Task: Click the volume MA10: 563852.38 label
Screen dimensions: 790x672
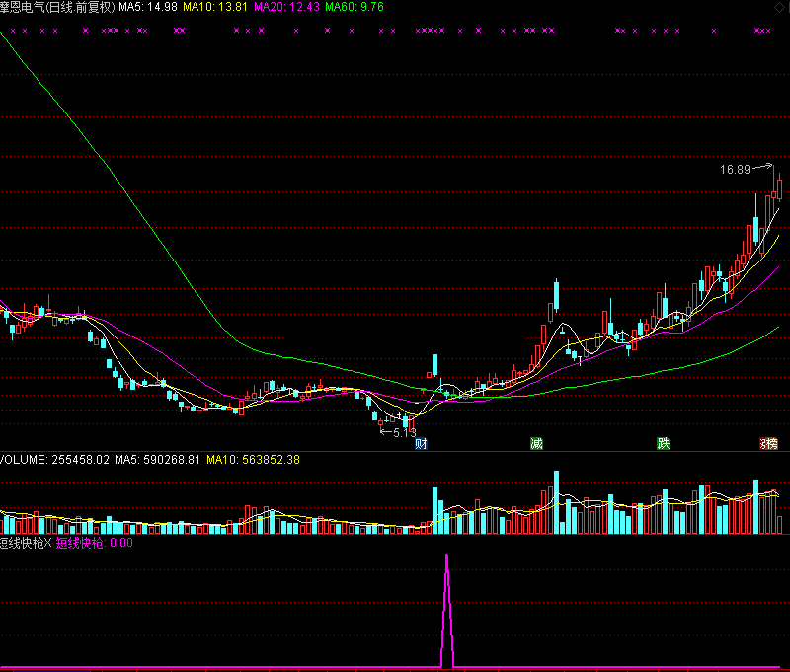Action: pos(253,460)
